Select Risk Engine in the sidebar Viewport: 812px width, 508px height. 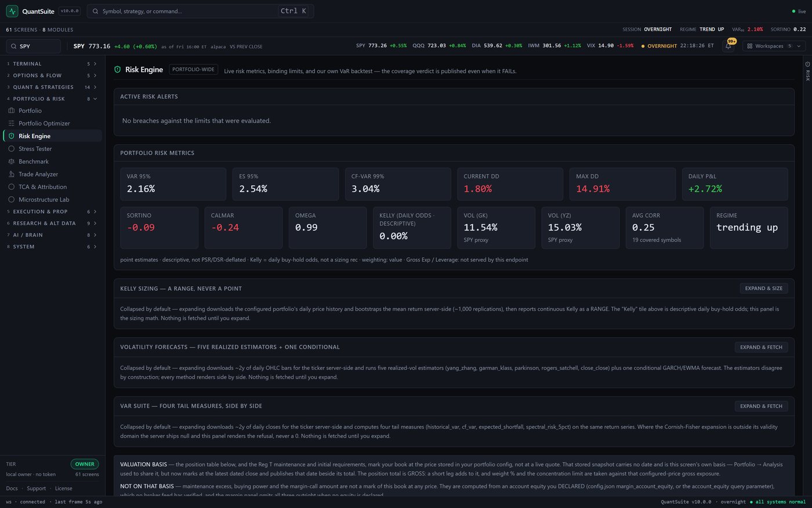tap(53, 136)
